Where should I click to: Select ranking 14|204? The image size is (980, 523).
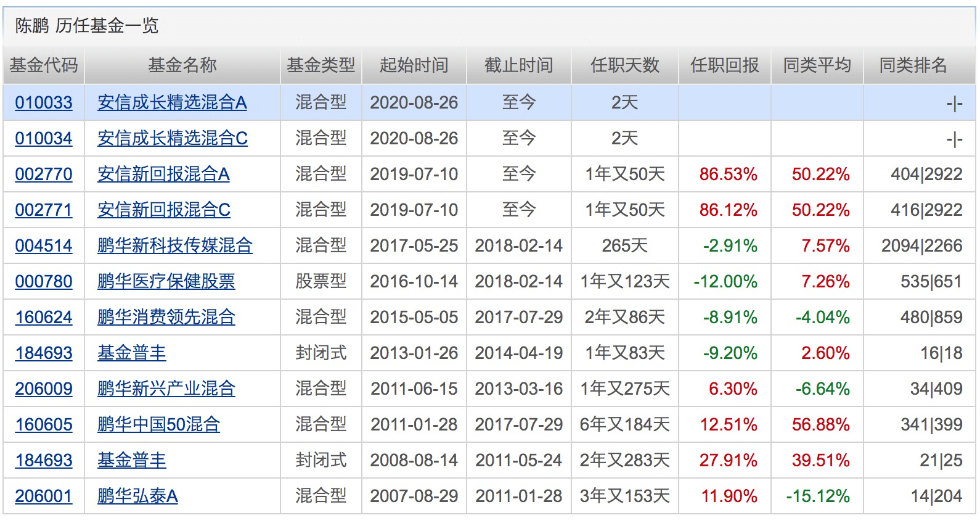point(936,496)
